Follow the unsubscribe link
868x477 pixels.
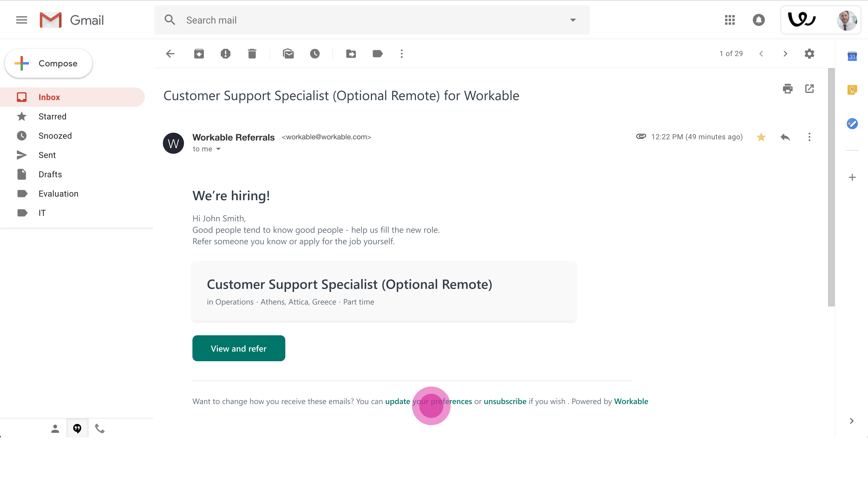pos(505,401)
